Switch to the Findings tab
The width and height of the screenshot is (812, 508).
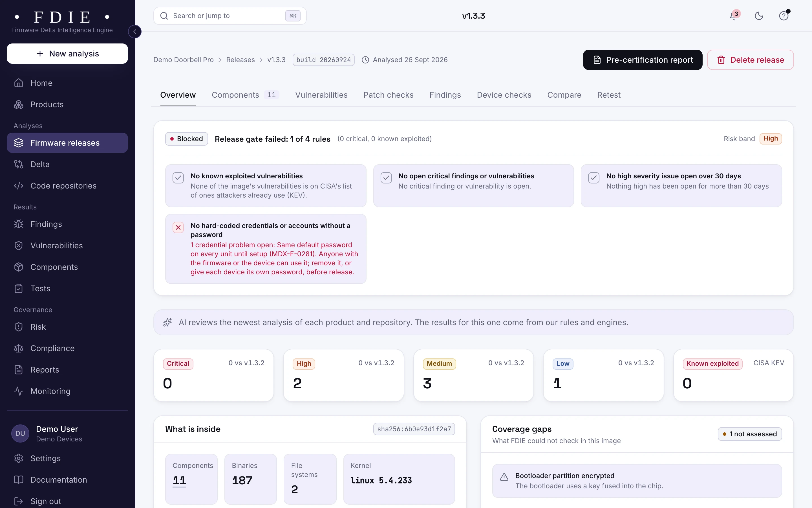click(445, 95)
